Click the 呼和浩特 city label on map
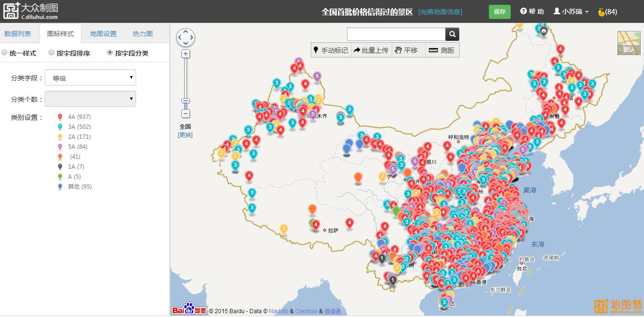 click(x=459, y=137)
